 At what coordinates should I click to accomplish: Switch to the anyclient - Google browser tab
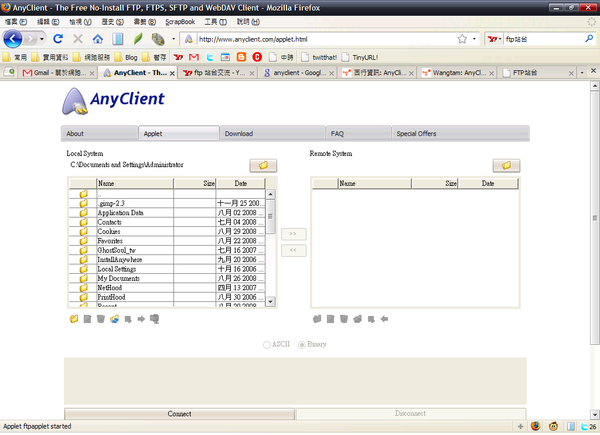click(x=298, y=73)
